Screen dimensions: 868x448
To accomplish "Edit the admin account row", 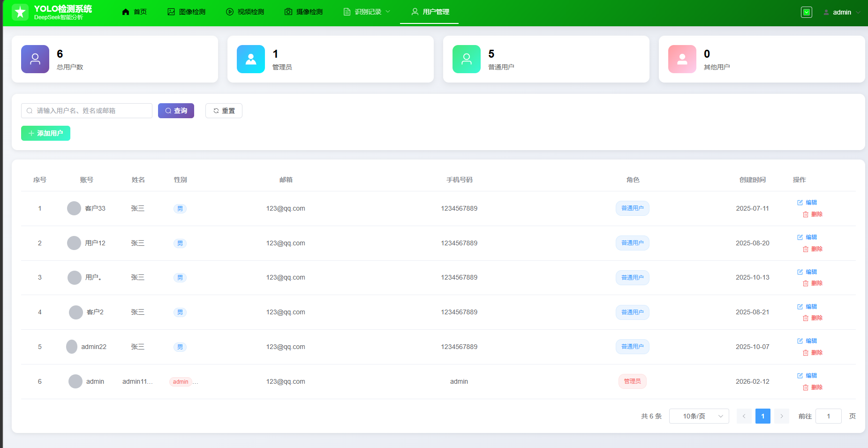I will 807,376.
